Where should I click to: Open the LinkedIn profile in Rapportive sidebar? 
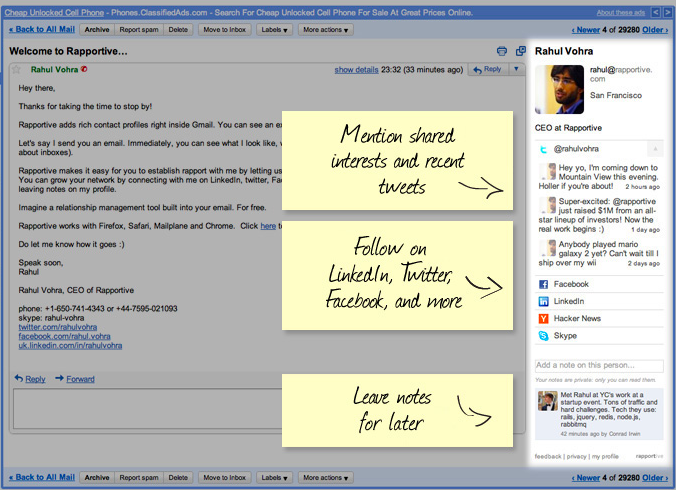568,301
